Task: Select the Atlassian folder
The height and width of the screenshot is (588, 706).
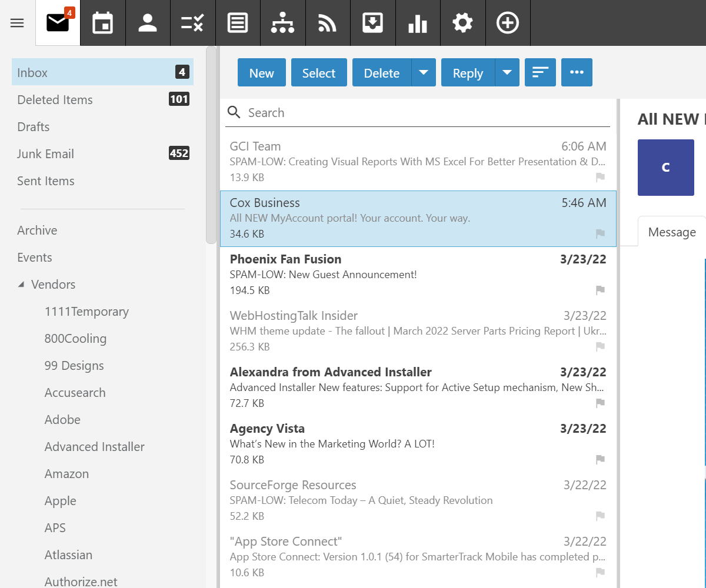Action: pyautogui.click(x=68, y=554)
